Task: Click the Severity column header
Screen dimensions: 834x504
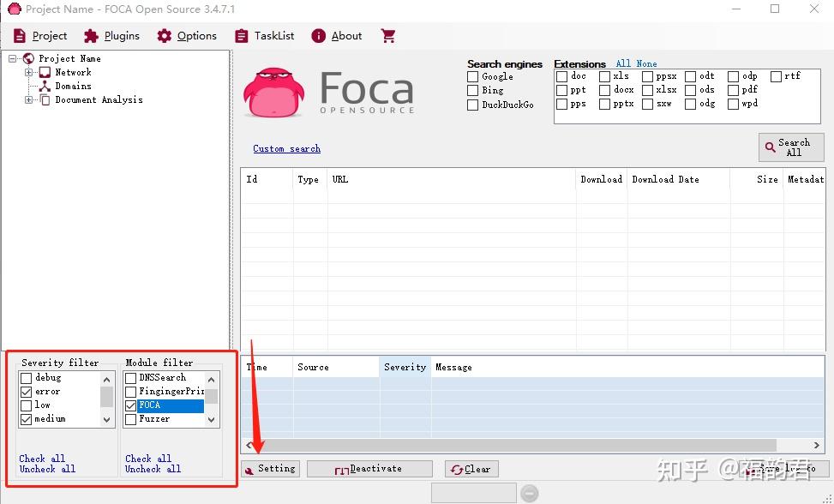Action: (x=405, y=367)
